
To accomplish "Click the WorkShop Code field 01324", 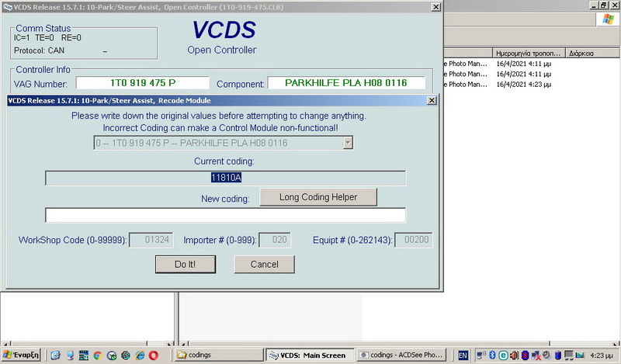I will coord(151,240).
